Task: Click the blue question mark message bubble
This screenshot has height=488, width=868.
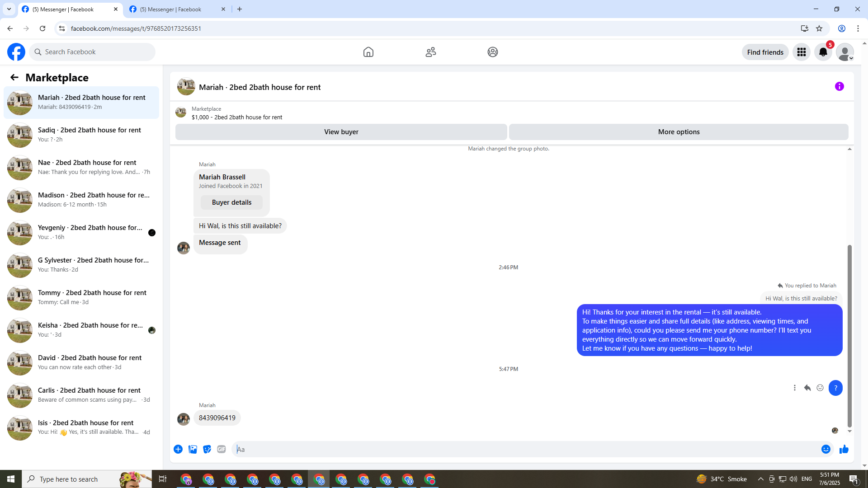Action: (x=835, y=388)
